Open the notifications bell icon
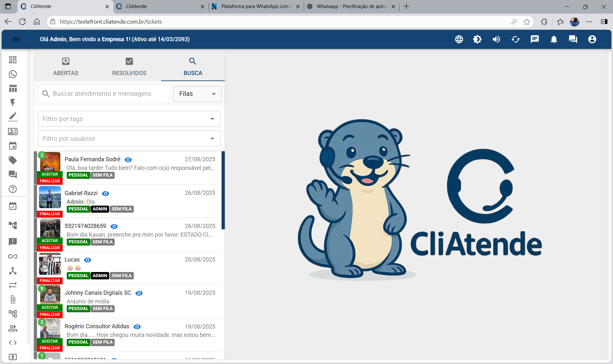This screenshot has width=613, height=364. click(x=554, y=39)
